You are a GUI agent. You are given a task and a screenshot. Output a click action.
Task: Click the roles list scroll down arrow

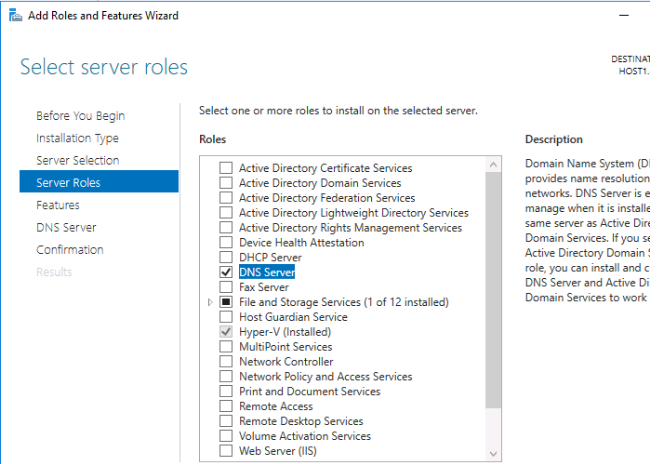coord(494,453)
